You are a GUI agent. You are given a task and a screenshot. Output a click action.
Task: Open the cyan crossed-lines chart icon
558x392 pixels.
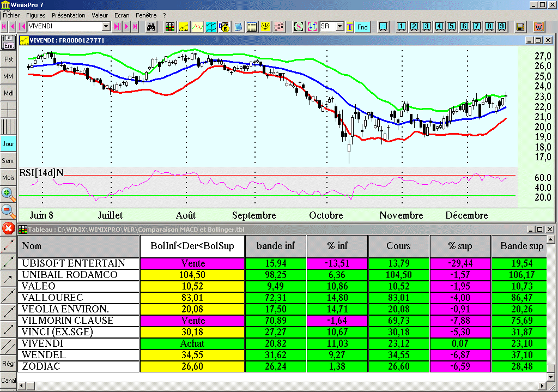pyautogui.click(x=211, y=27)
